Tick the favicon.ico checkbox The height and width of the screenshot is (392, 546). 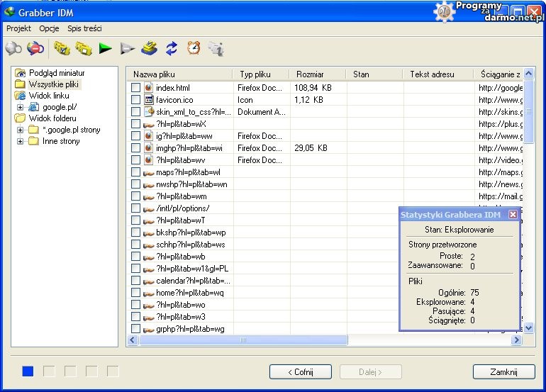[135, 100]
